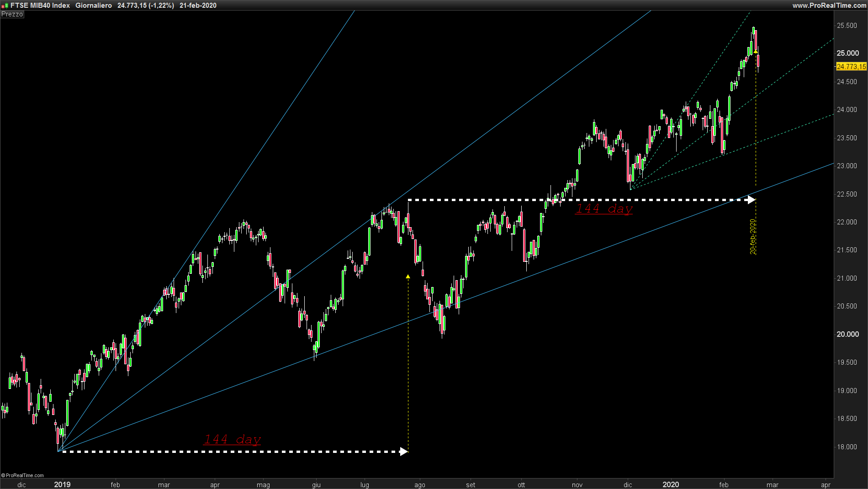868x489 pixels.
Task: Click the 'apr' label after 2019
Action: pos(215,485)
